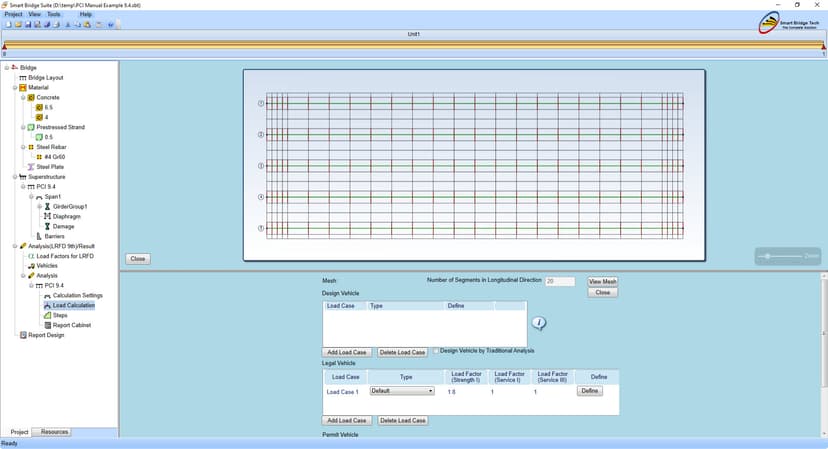This screenshot has width=828, height=449.
Task: Delete Load Case for Design Vehicle
Action: 402,352
